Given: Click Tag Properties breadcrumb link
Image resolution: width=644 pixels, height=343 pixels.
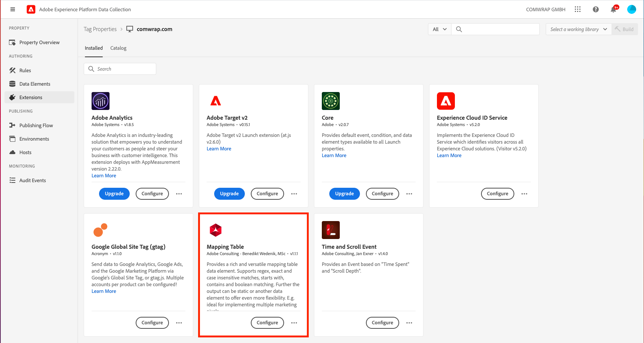Looking at the screenshot, I should pos(100,29).
